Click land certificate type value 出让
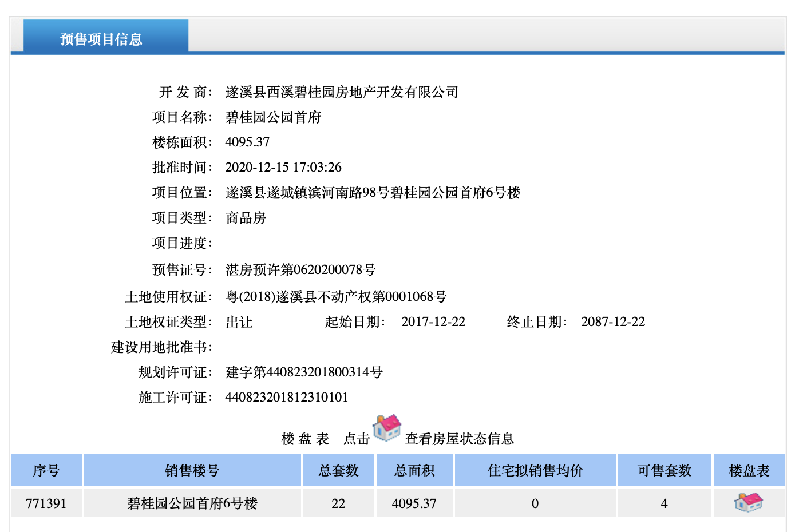Screen dimensions: 799x532 (239, 322)
